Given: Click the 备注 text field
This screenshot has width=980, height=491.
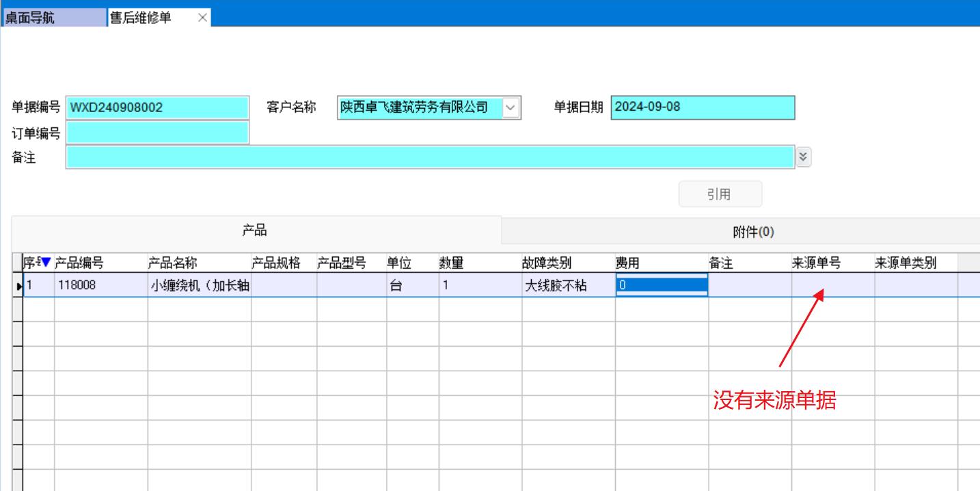Looking at the screenshot, I should [x=430, y=157].
